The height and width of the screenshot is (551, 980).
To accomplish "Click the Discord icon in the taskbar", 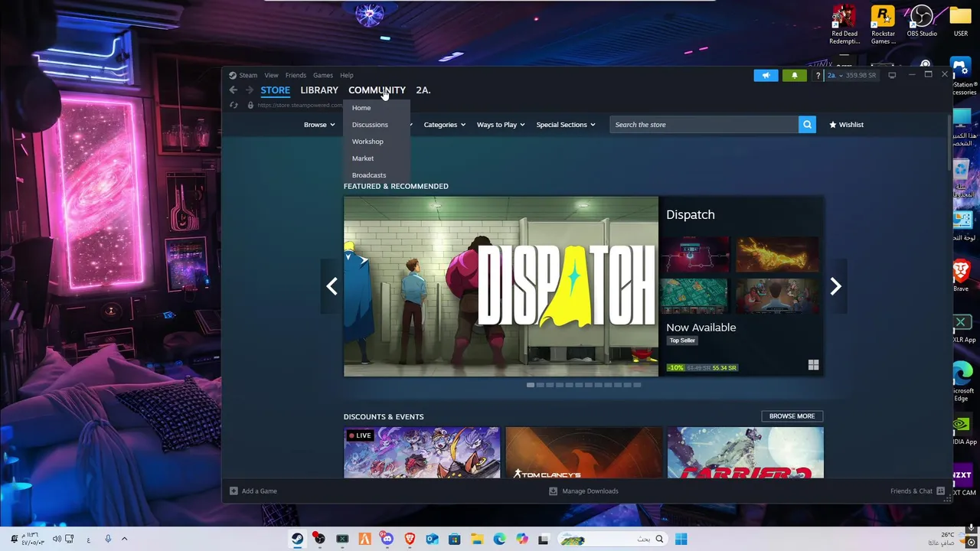I will pos(387,539).
